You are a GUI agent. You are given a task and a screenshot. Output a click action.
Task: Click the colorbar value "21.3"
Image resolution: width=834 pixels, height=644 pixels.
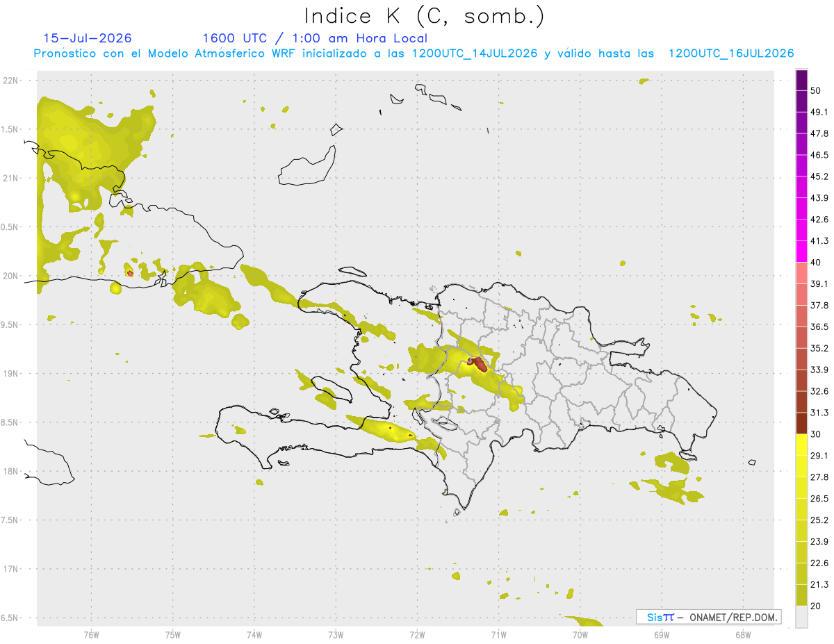tap(819, 584)
